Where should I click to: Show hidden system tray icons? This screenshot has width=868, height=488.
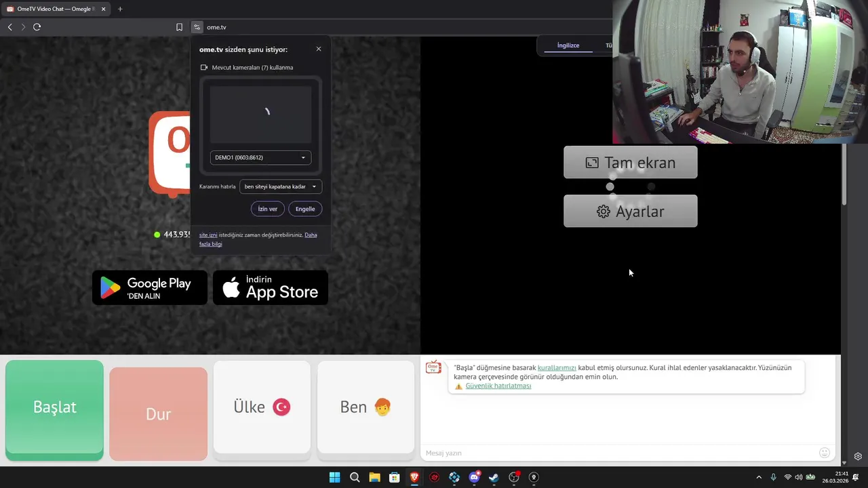tap(759, 477)
